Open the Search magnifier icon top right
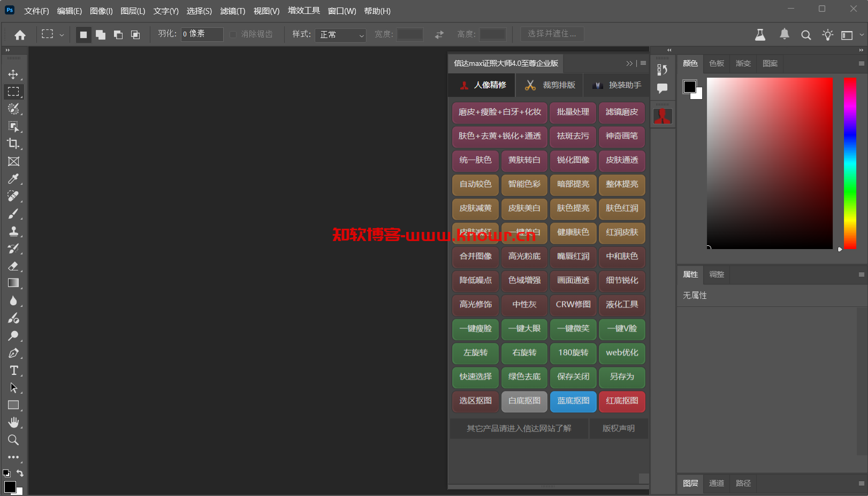The height and width of the screenshot is (496, 868). (x=805, y=35)
